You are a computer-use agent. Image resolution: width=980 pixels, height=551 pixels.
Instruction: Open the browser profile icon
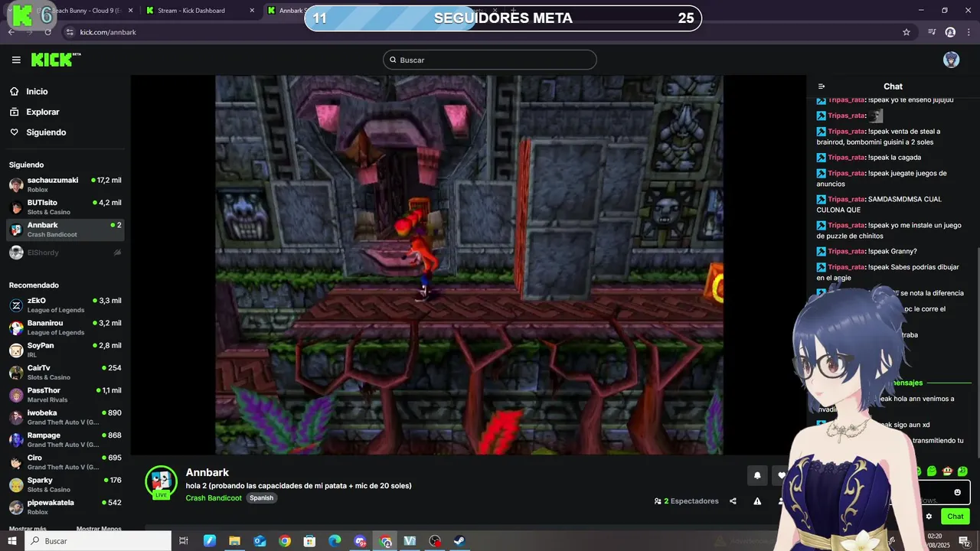950,32
